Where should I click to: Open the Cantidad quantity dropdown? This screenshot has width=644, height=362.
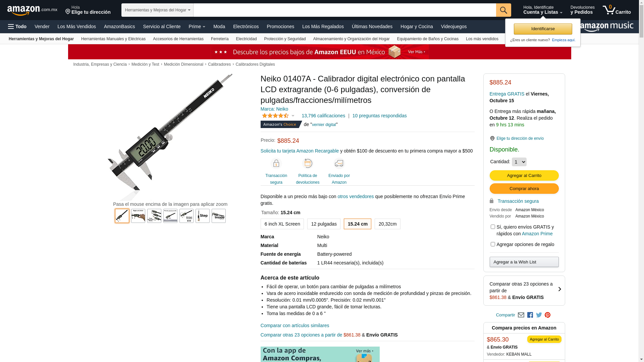[x=519, y=162]
